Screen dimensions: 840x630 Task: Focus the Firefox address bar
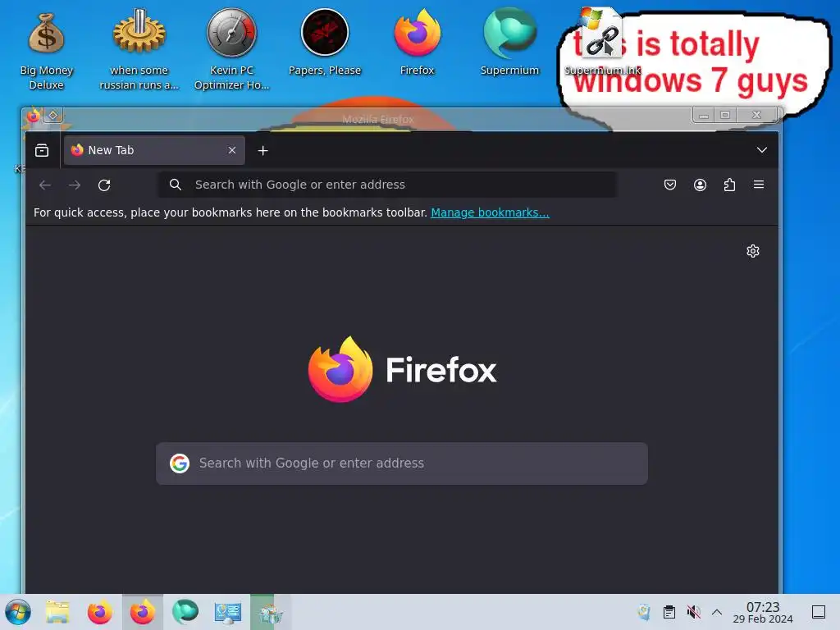pyautogui.click(x=387, y=185)
